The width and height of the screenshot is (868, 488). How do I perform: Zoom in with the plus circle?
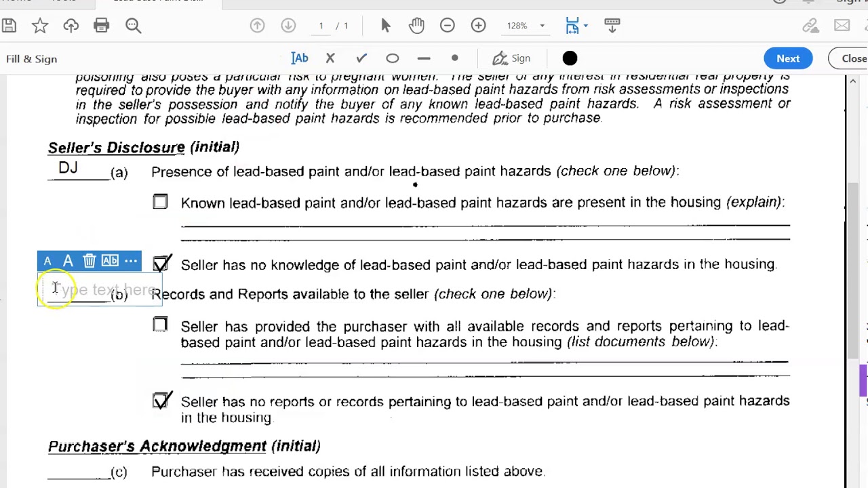coord(479,26)
